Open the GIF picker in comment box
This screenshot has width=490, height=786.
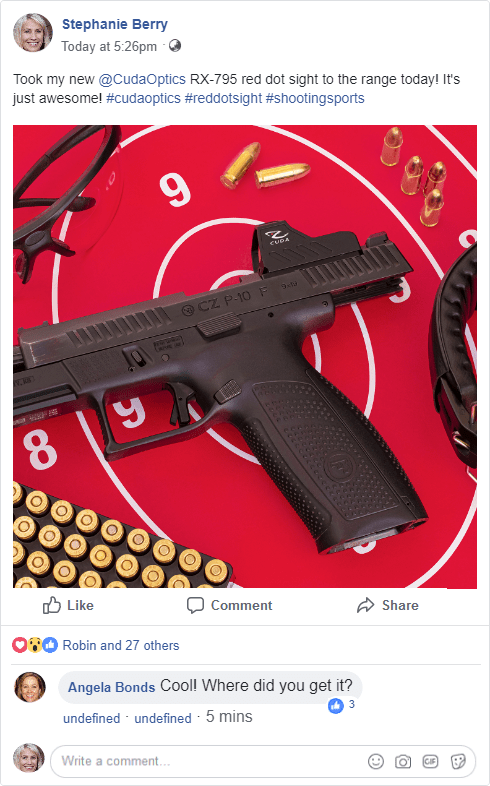pyautogui.click(x=430, y=761)
